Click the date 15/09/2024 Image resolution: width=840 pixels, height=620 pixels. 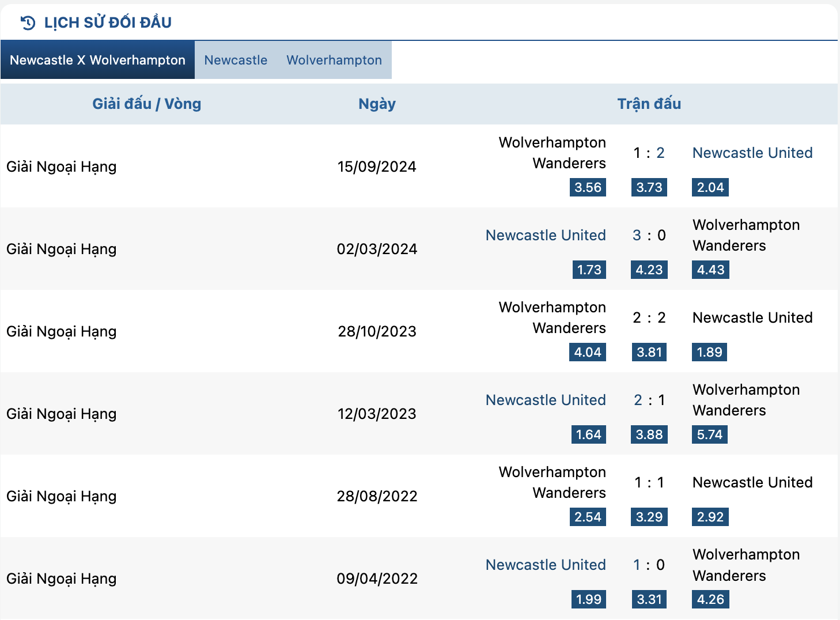(377, 167)
